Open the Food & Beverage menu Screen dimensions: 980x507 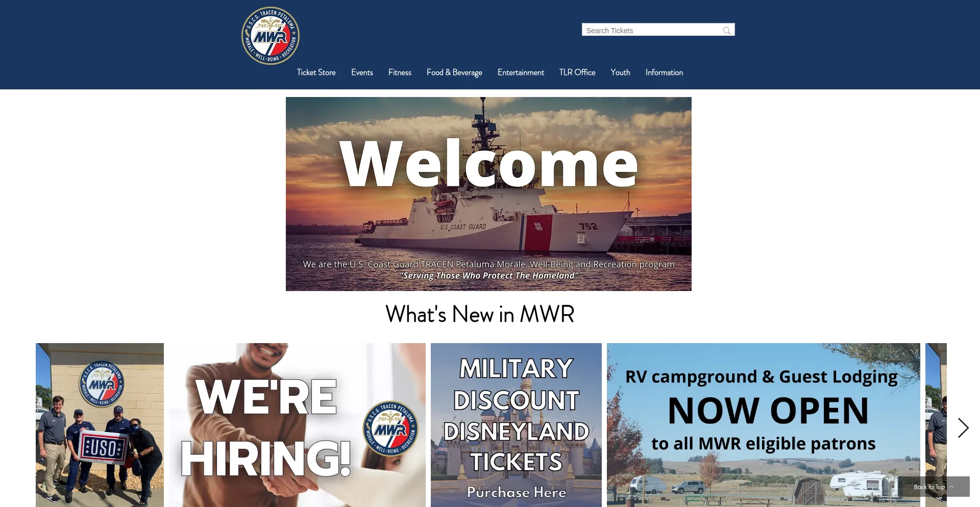pyautogui.click(x=454, y=73)
